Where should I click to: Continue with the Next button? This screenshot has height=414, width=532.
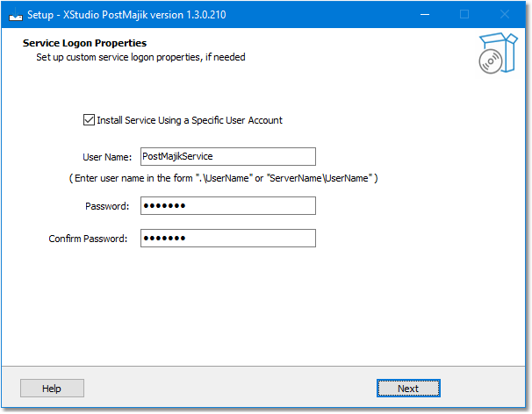[x=408, y=389]
